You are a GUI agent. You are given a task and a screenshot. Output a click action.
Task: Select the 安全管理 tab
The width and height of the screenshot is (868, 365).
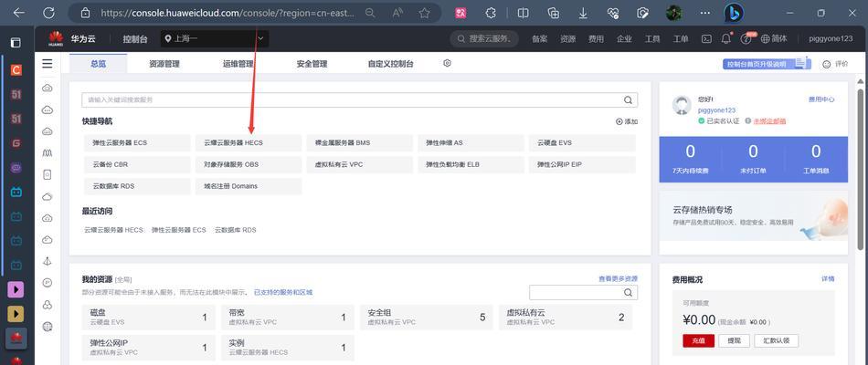pyautogui.click(x=312, y=64)
